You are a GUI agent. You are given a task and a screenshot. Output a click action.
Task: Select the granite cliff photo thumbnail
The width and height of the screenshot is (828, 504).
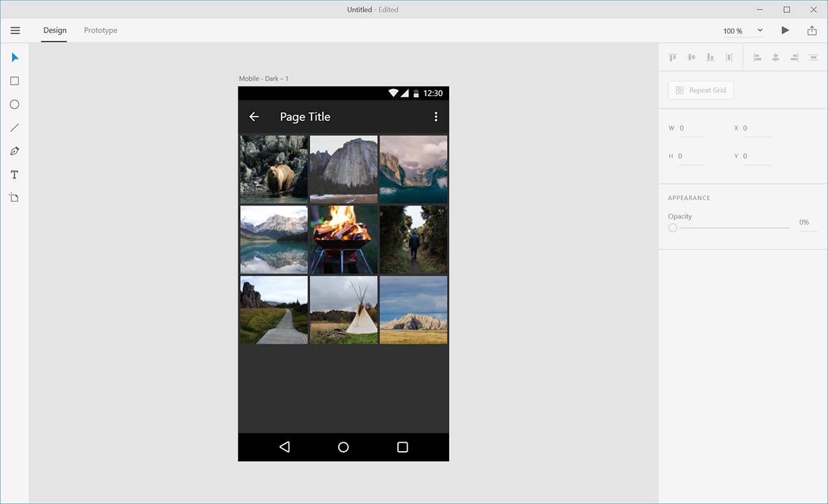pos(344,169)
